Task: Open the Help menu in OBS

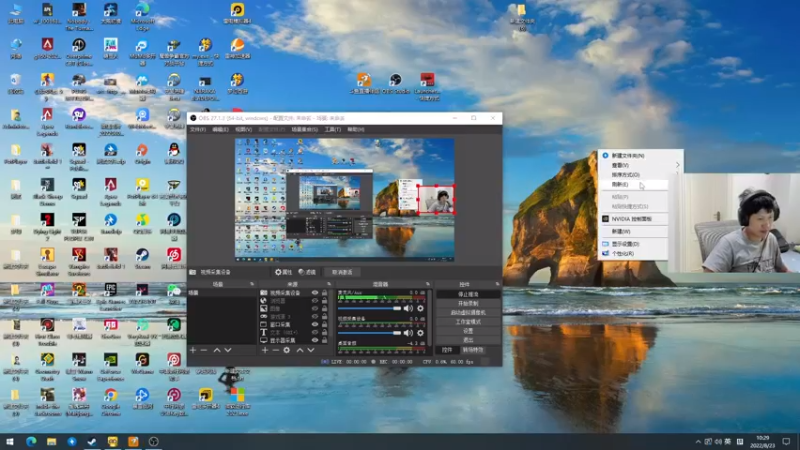Action: [356, 130]
